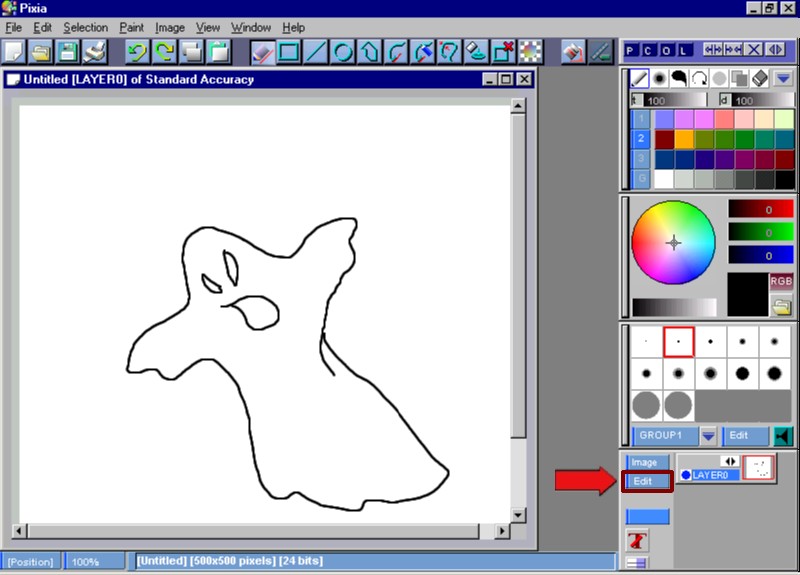
Task: Select the rectangle selection tool
Action: [x=290, y=51]
